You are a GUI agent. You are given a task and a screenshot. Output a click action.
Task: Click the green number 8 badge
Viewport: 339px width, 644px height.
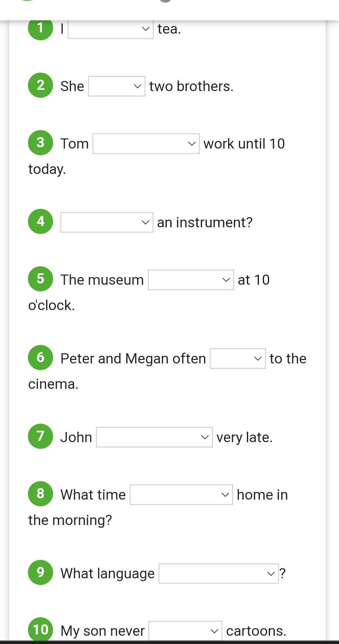coord(40,494)
